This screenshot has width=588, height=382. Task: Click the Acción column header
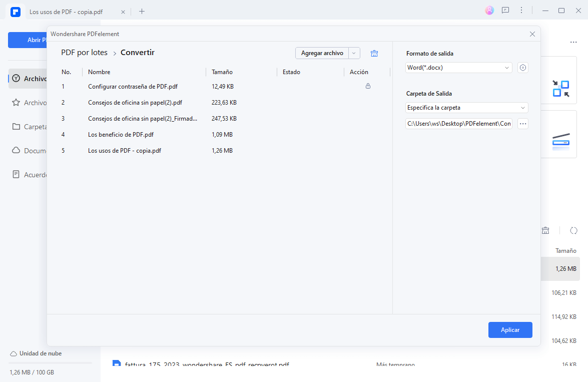click(359, 72)
